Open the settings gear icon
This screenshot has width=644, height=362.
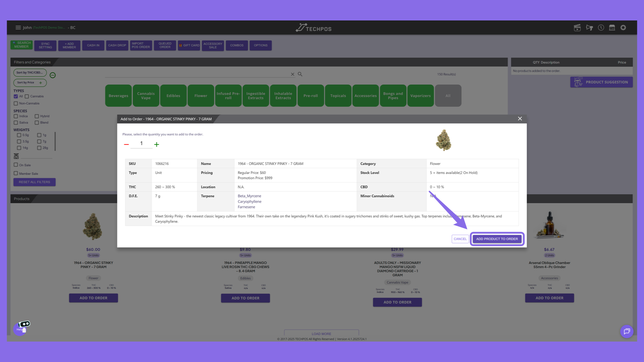click(623, 28)
